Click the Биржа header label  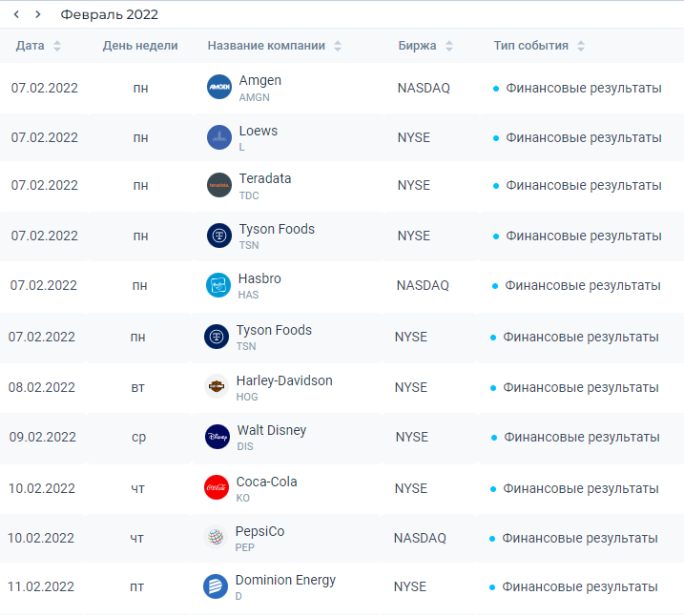[417, 46]
